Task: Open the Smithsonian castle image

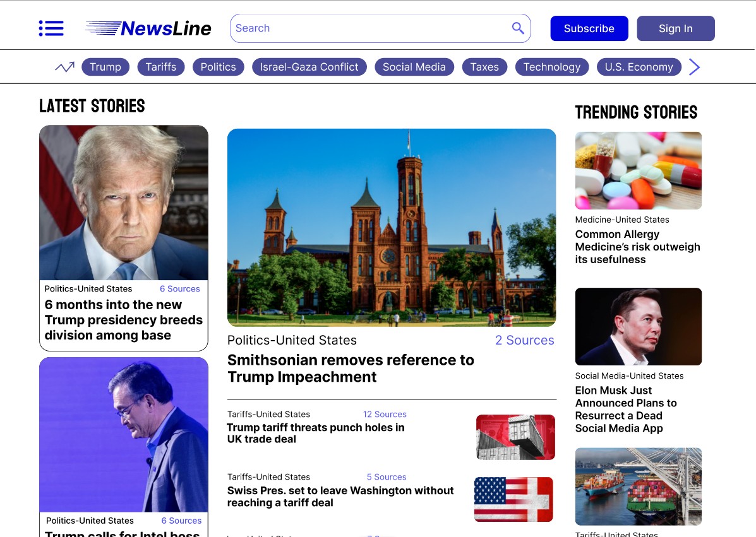Action: (x=392, y=227)
